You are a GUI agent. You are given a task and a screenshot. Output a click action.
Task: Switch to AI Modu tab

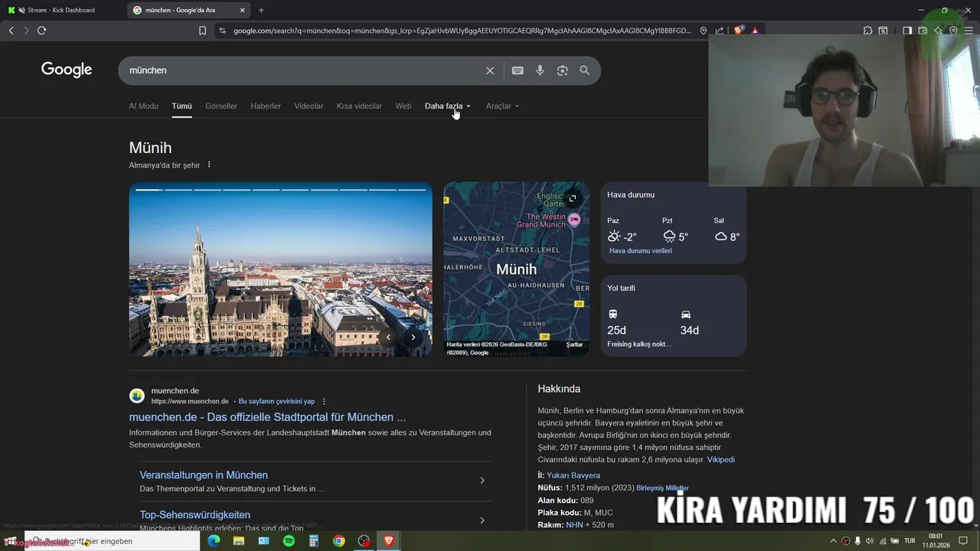coord(143,106)
